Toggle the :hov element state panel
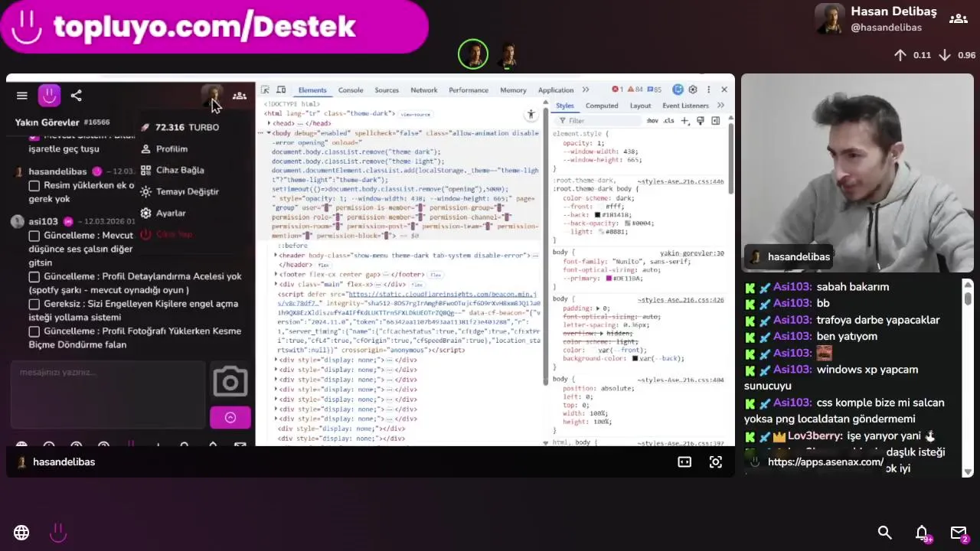 pos(652,121)
